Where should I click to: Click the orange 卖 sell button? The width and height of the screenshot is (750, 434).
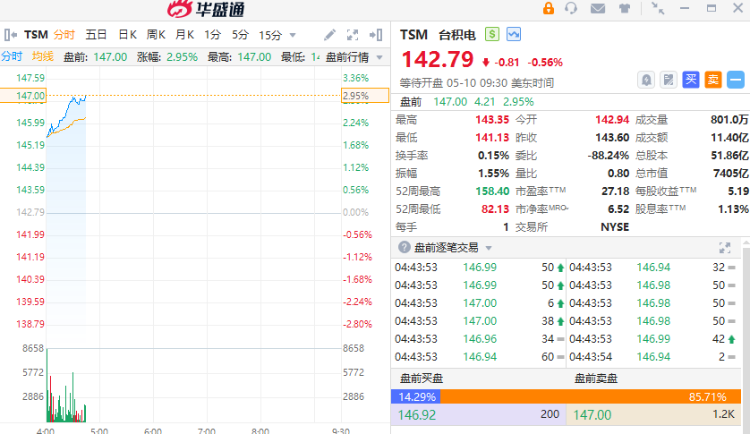coord(712,79)
